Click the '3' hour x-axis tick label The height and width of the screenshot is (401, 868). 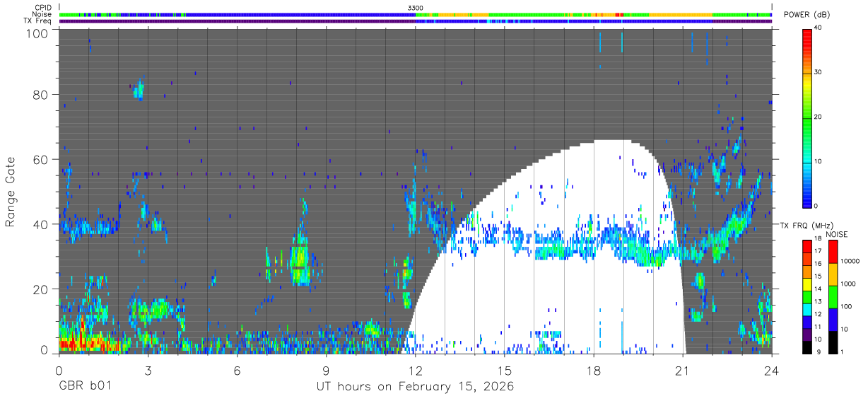point(148,371)
